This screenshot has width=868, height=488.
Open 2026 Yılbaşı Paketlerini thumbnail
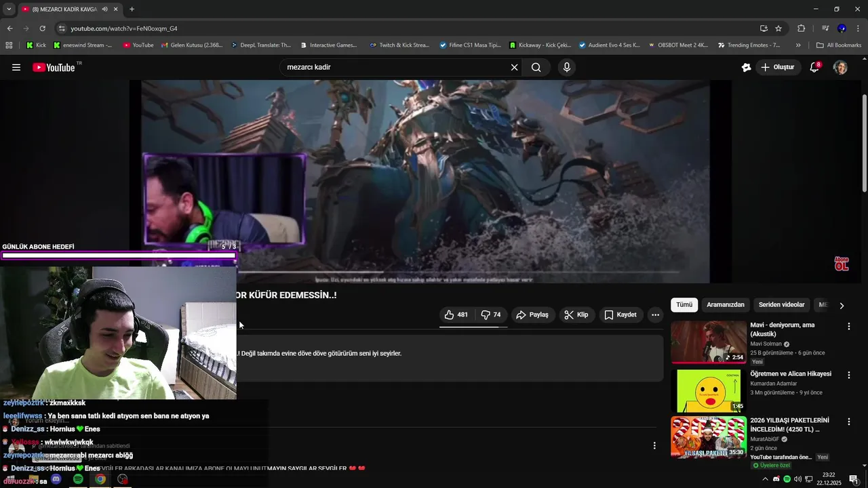(709, 438)
